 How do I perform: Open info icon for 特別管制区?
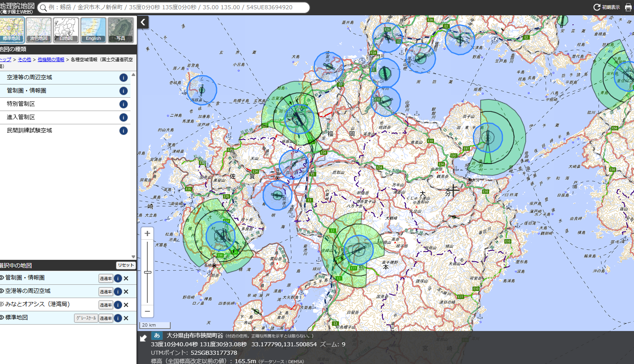click(x=124, y=104)
